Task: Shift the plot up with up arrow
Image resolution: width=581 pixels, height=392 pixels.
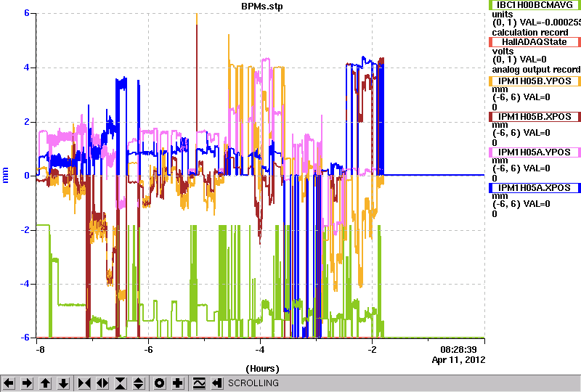Action: point(45,383)
